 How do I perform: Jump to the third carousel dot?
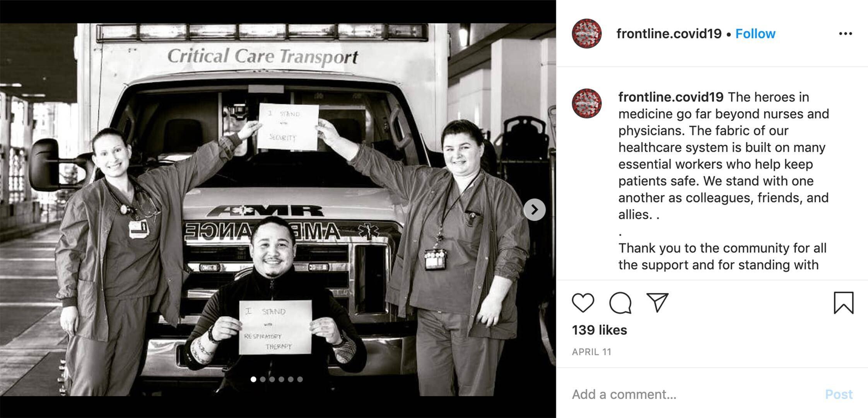(272, 379)
